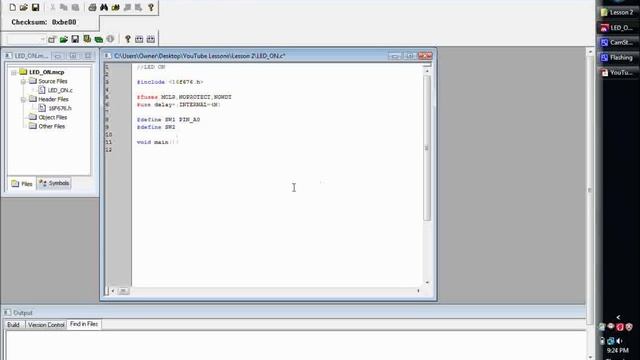Click the editor scroll-down arrow
The height and width of the screenshot is (360, 640).
[427, 282]
